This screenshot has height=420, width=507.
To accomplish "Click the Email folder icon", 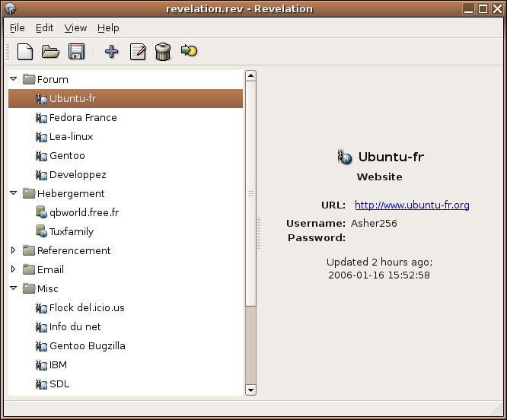I will point(29,269).
